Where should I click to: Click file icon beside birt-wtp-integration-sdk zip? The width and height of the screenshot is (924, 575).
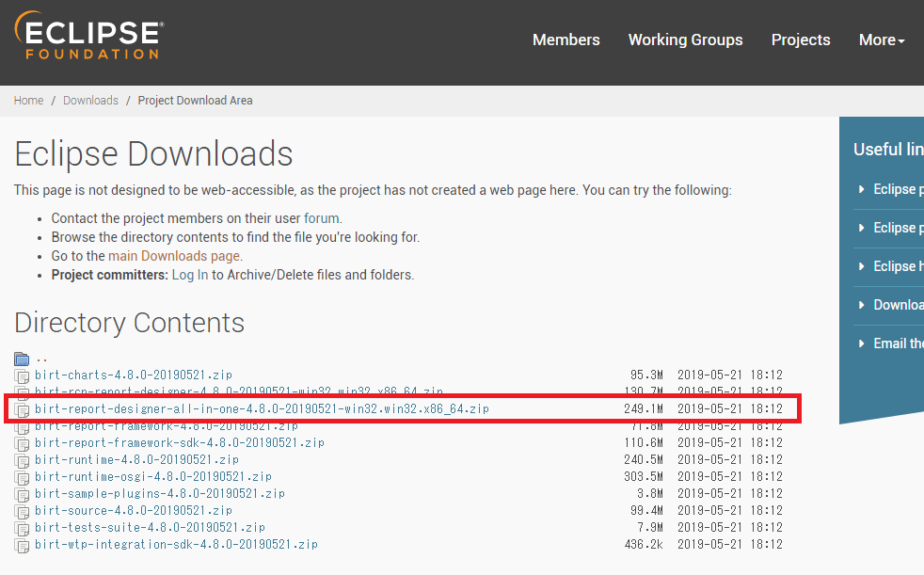[22, 546]
